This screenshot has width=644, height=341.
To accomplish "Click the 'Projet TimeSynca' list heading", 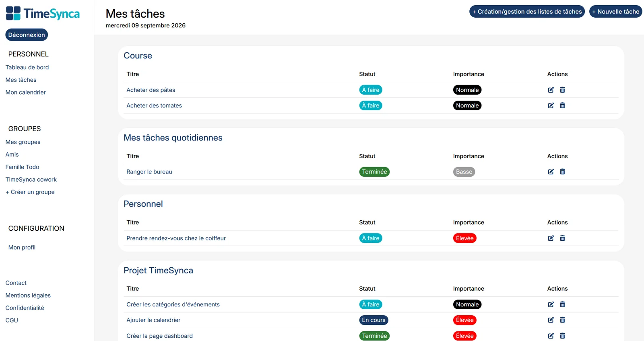I will 158,271.
